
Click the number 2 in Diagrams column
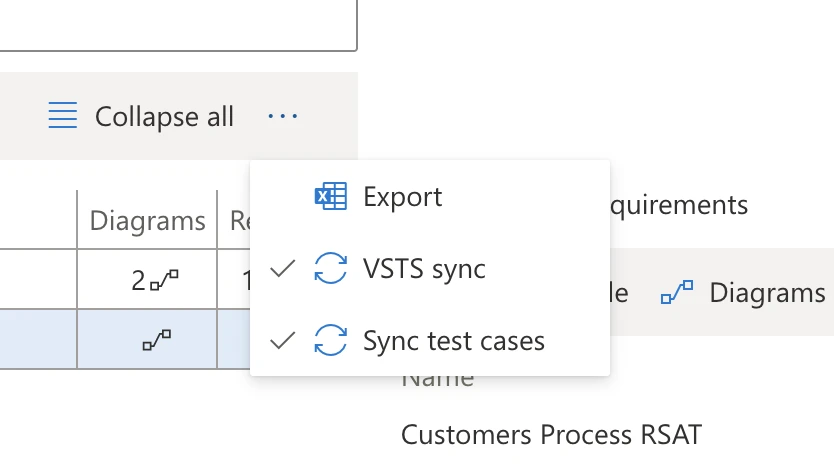[x=138, y=281]
